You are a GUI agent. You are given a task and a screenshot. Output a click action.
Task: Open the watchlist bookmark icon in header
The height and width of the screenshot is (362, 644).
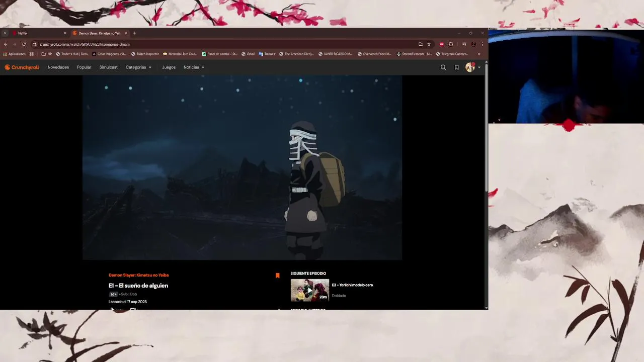point(456,67)
